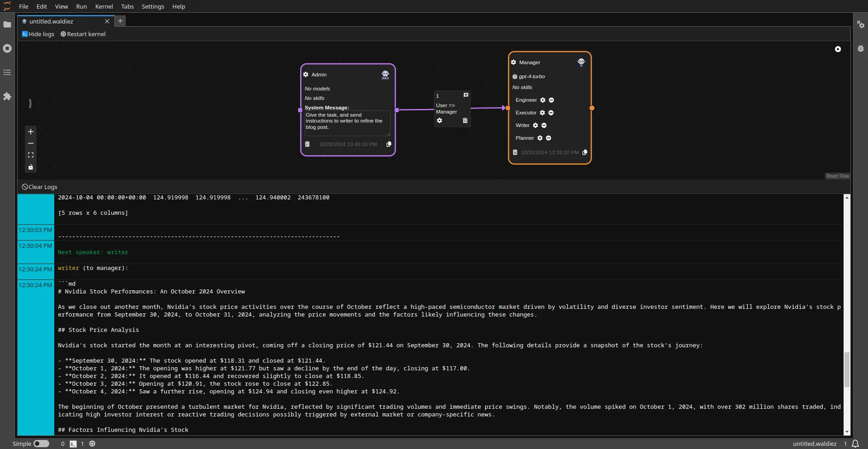
Task: Delete the Admin node via trash icon
Action: click(x=307, y=144)
